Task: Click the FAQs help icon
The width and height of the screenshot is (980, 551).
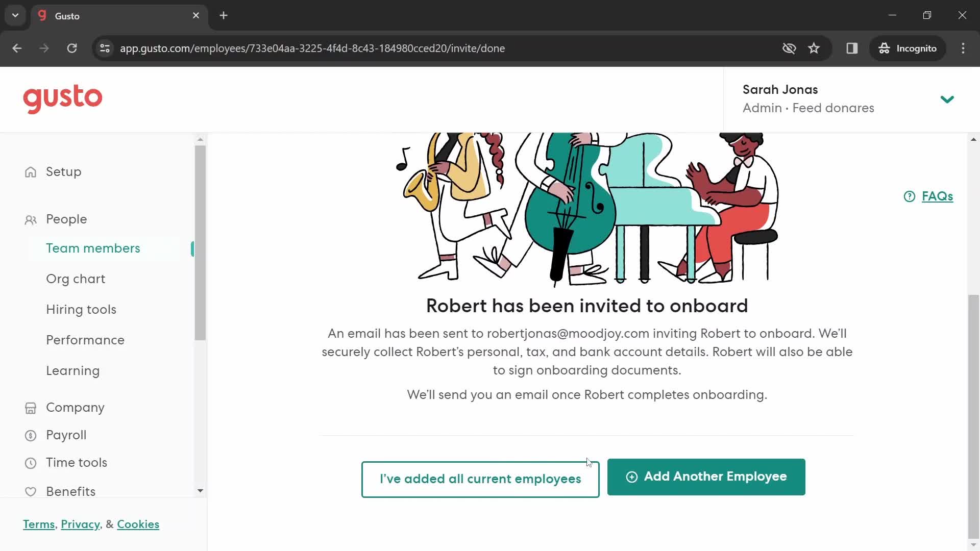Action: (x=910, y=196)
